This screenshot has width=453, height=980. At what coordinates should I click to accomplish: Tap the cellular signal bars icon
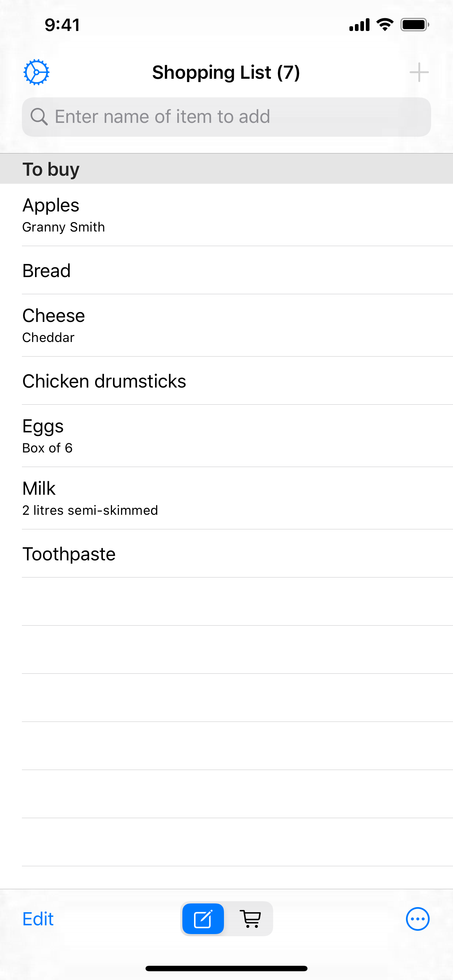[x=359, y=25]
